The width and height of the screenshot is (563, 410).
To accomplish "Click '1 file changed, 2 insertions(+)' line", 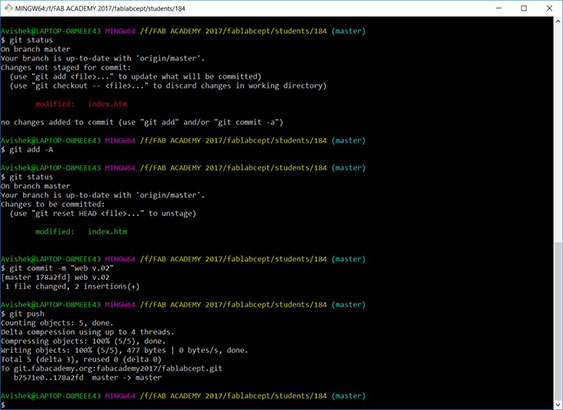I will (72, 286).
